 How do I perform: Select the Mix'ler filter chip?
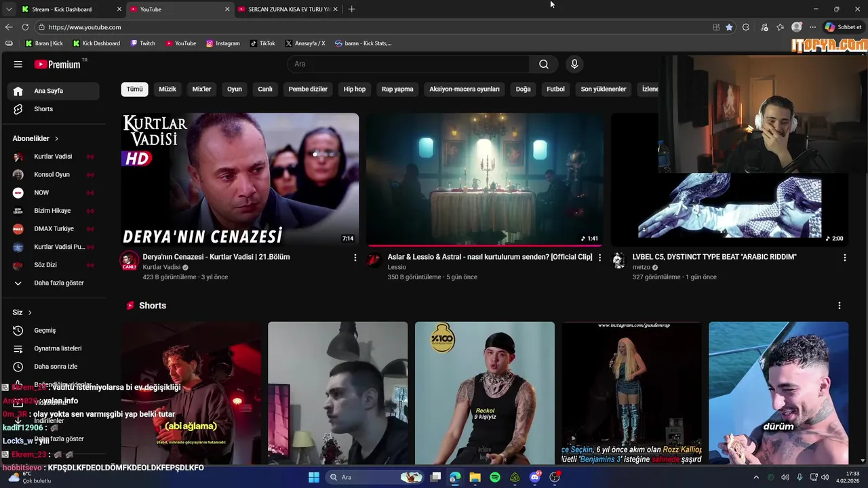click(x=201, y=89)
